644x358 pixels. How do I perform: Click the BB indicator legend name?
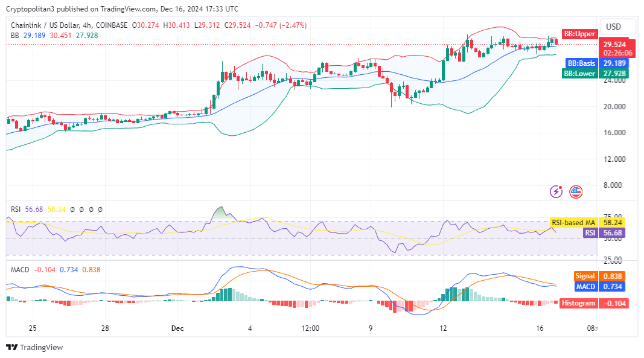pyautogui.click(x=14, y=36)
